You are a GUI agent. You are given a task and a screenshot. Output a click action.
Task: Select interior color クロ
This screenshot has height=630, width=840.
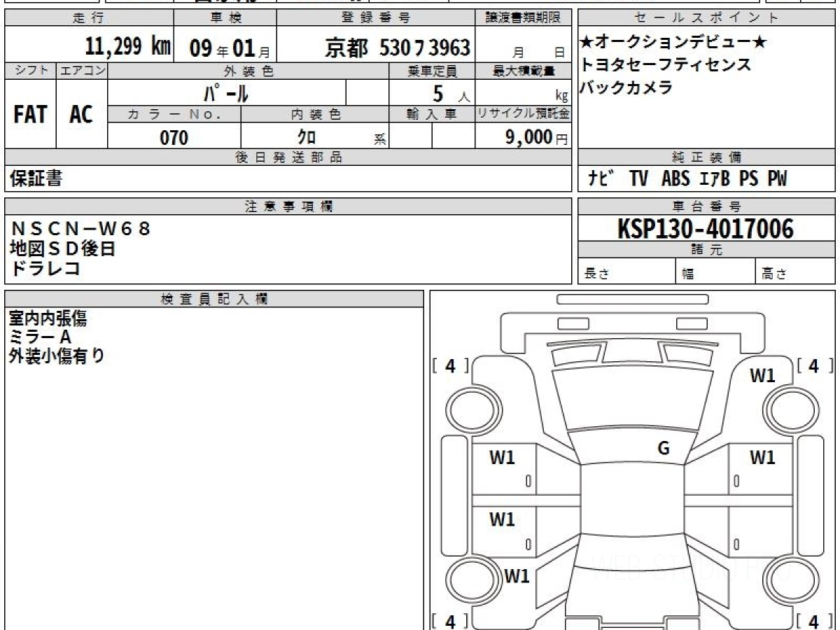(307, 136)
